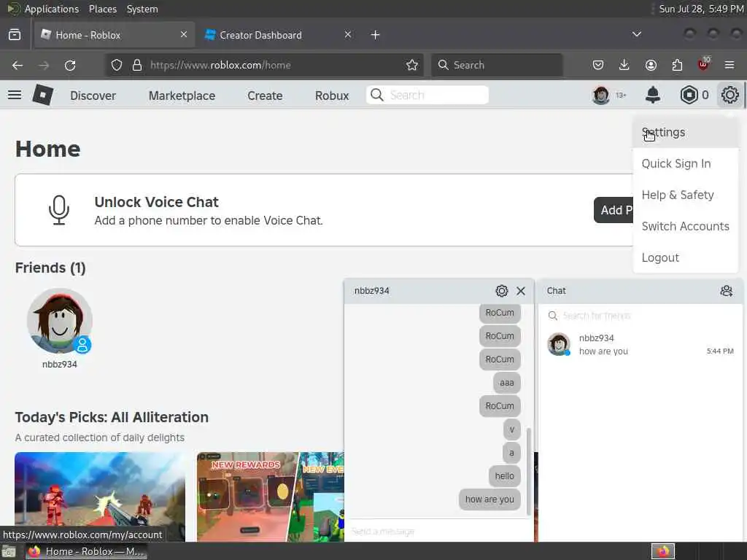Reload the current page
This screenshot has width=747, height=560.
point(70,65)
